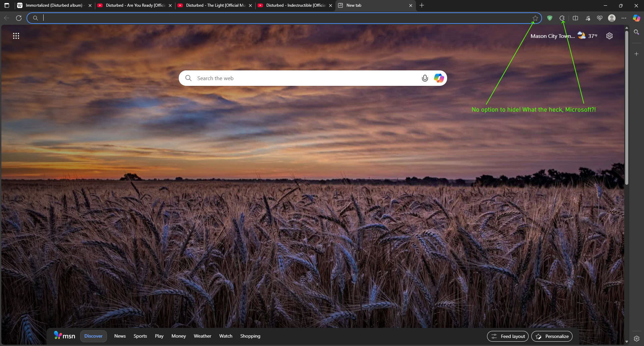Click the green shield extension icon
Viewport: 644px width, 346px height.
tap(549, 18)
